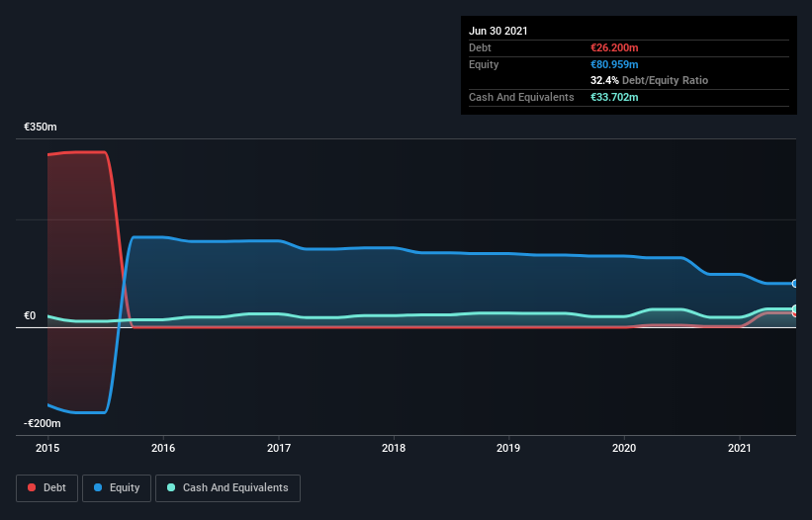Click the €26.200m debt value
812x520 pixels.
coord(614,47)
